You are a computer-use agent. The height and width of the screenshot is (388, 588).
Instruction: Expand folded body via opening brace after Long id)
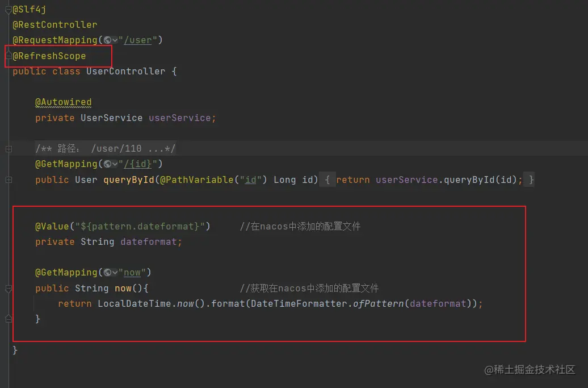[x=327, y=180]
